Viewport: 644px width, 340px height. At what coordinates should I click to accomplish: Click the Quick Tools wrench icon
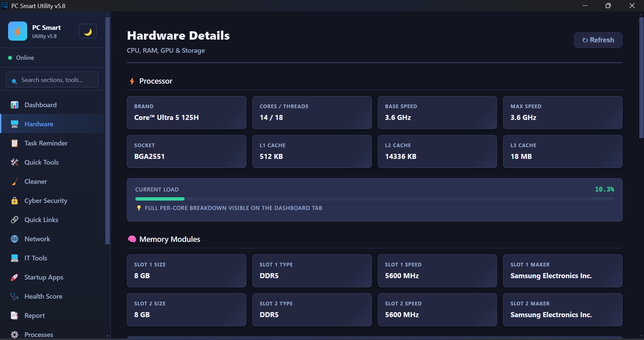click(14, 163)
